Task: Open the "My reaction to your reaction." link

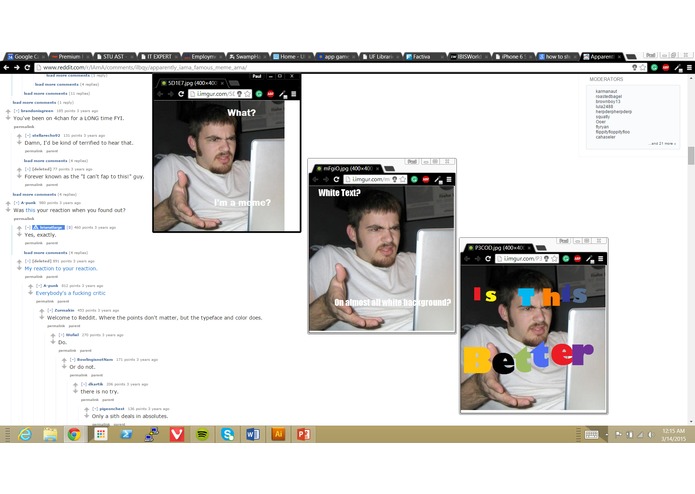Action: [x=61, y=268]
